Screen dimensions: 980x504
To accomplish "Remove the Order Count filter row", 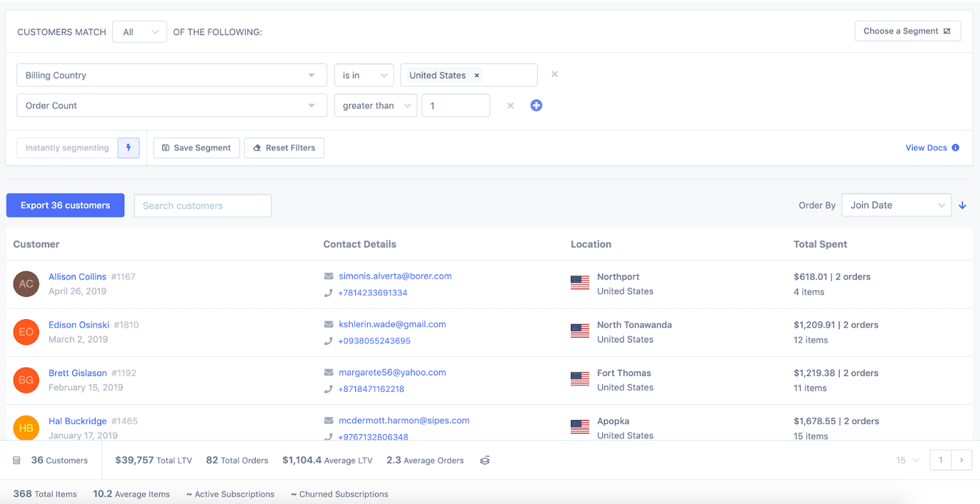I will coord(511,105).
